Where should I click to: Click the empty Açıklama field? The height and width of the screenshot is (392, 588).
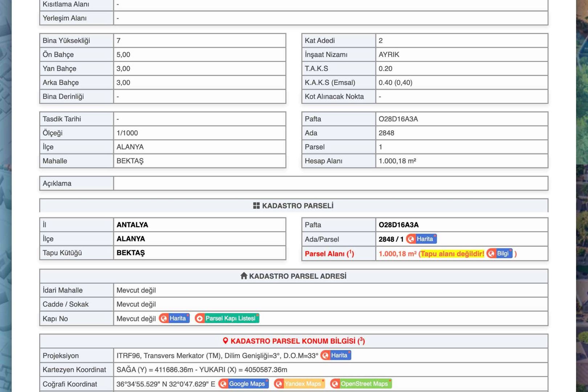point(330,183)
